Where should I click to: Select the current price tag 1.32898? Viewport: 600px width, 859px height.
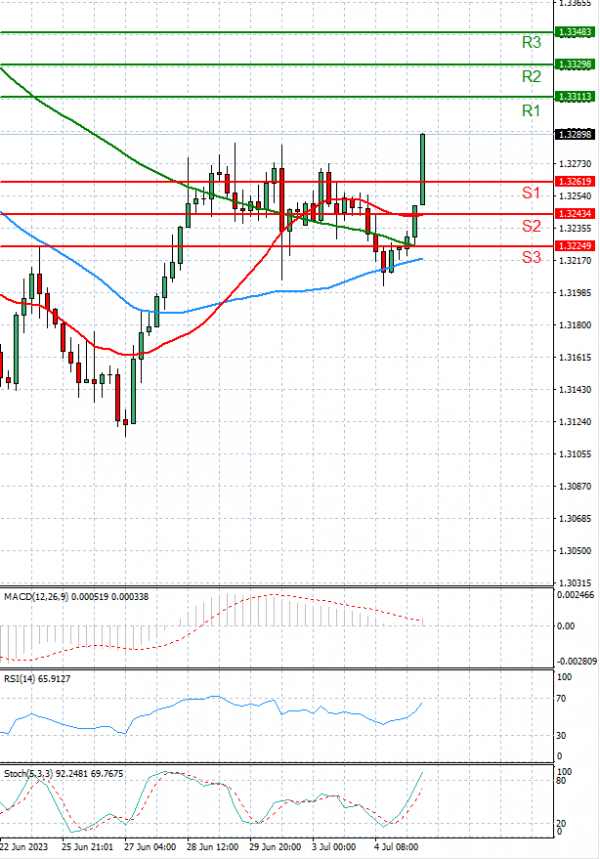[x=574, y=134]
